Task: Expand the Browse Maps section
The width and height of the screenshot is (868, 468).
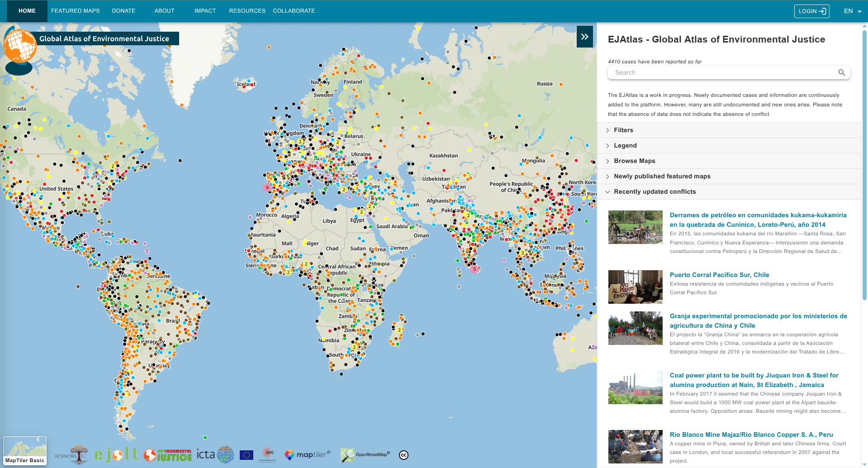Action: coord(634,161)
